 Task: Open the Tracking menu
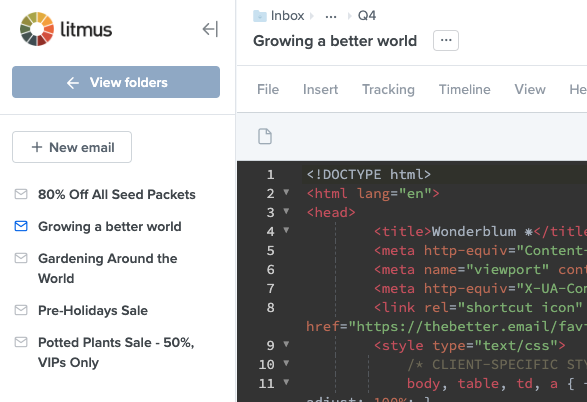tap(388, 89)
